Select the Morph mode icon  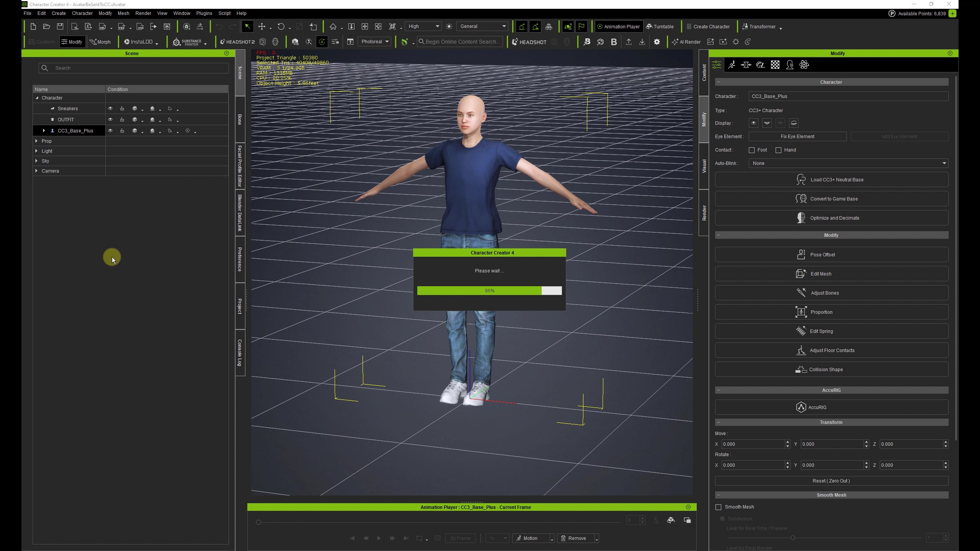coord(100,42)
